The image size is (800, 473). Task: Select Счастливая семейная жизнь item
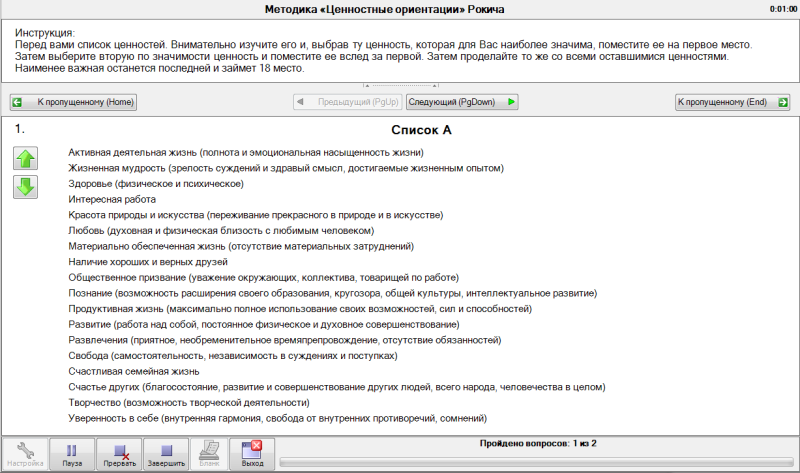pyautogui.click(x=135, y=371)
